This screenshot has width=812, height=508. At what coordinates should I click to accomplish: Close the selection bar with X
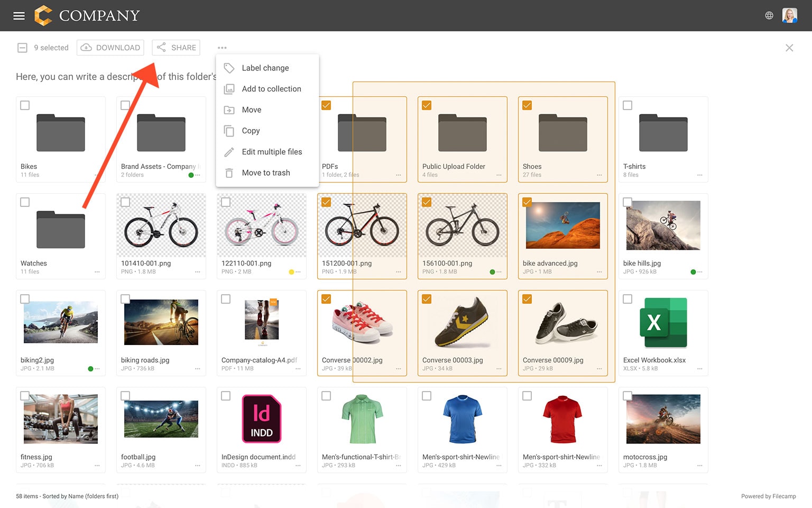(789, 48)
